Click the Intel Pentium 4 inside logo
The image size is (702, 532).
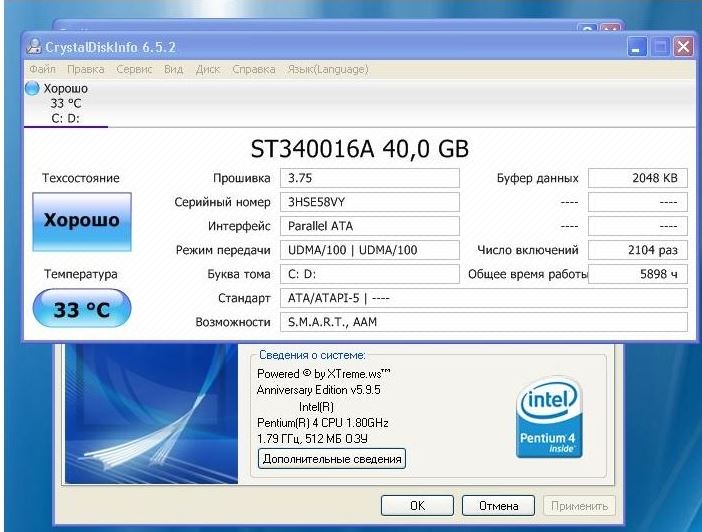[549, 417]
